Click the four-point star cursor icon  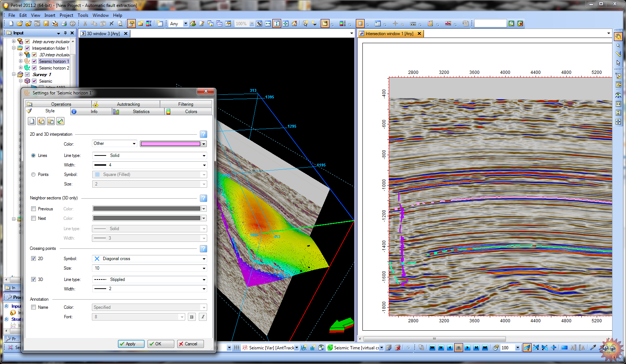pyautogui.click(x=395, y=23)
